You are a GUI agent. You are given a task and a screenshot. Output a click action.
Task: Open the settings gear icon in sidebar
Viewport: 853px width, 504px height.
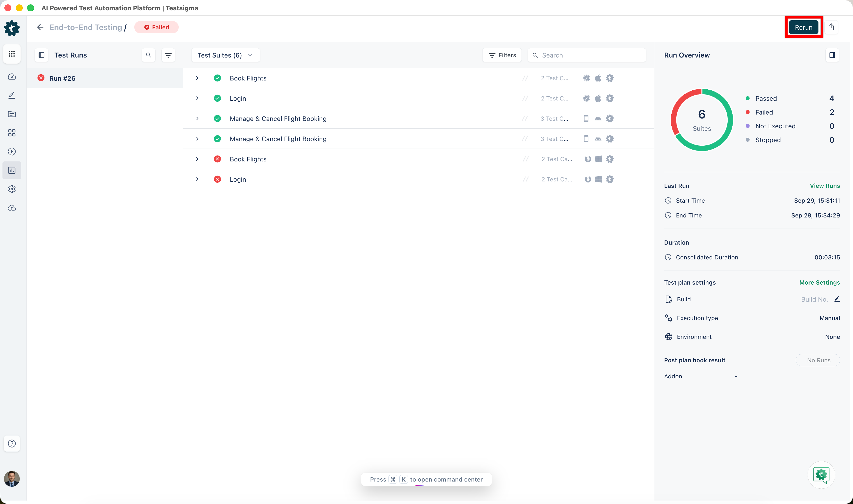(12, 189)
